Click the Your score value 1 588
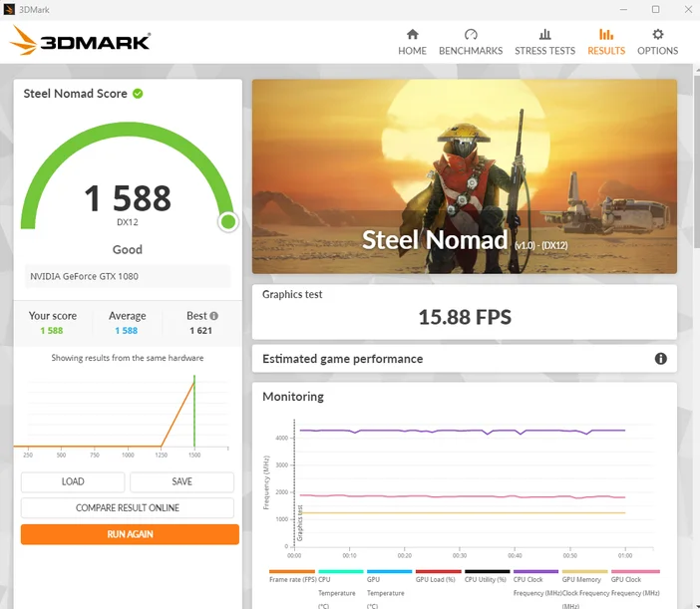The image size is (700, 609). click(52, 331)
